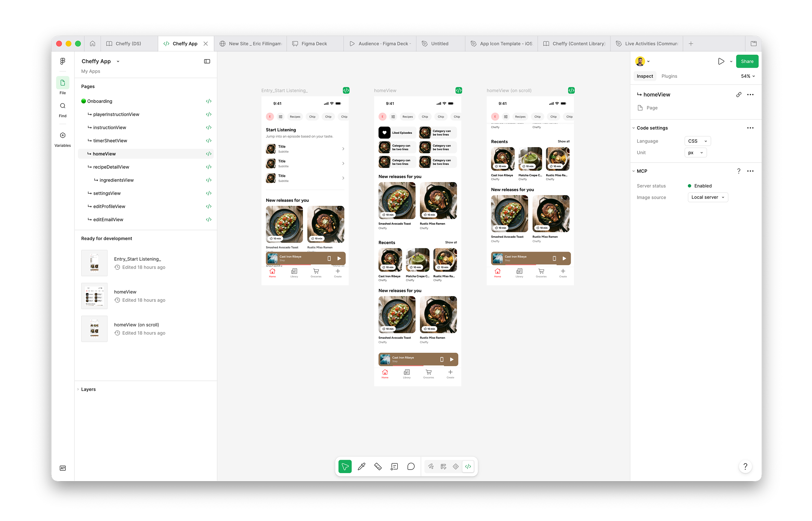Open Cheffy App file name dropdown chevron
Image resolution: width=812 pixels, height=521 pixels.
[118, 61]
